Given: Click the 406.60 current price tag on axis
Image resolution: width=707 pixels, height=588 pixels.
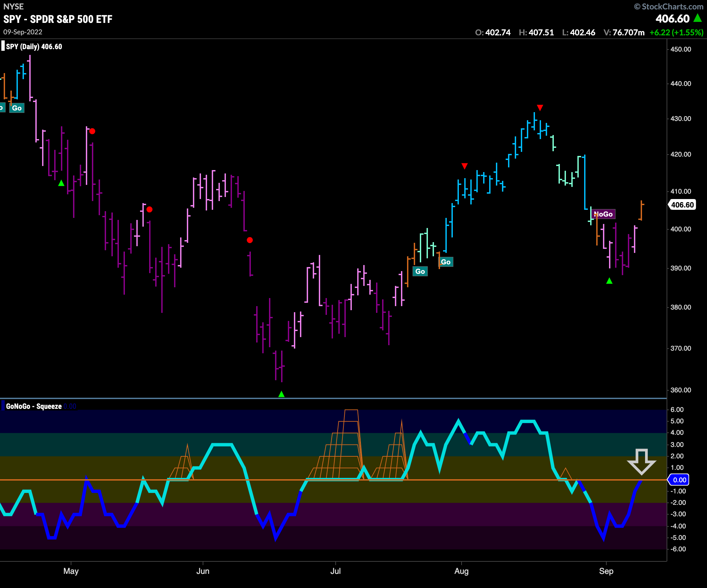Looking at the screenshot, I should tap(682, 205).
